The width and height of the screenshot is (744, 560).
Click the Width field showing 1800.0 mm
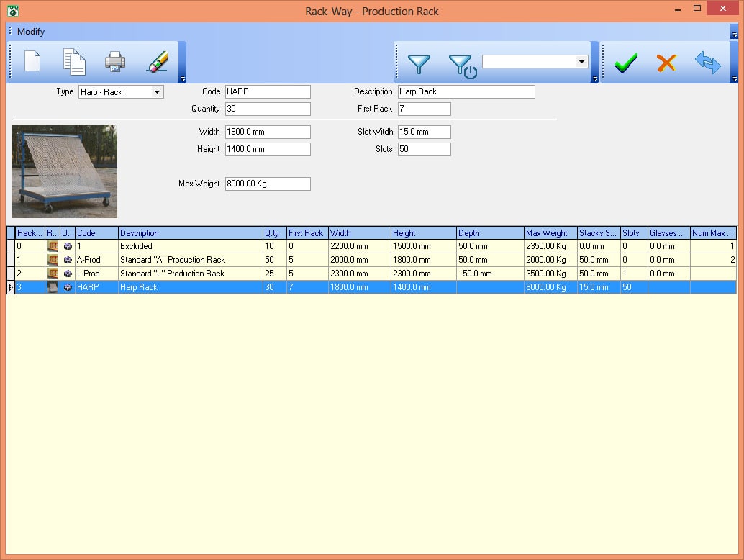(268, 132)
